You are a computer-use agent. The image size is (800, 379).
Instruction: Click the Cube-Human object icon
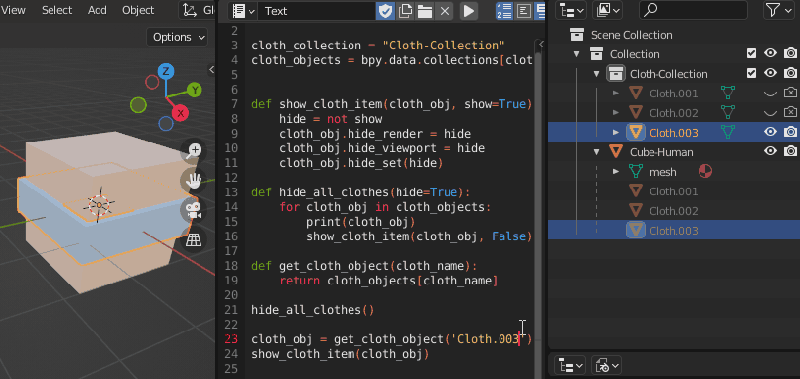pyautogui.click(x=616, y=151)
